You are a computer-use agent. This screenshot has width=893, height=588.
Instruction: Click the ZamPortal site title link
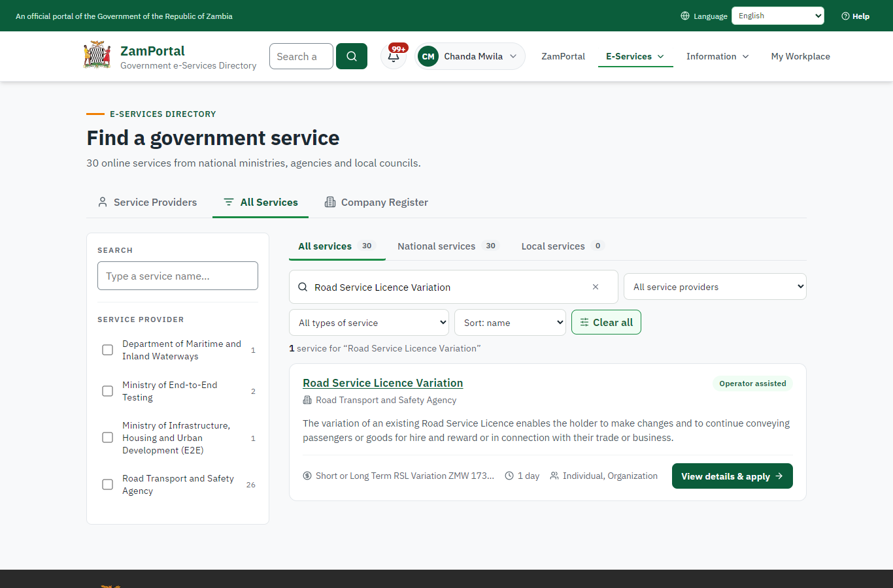(x=152, y=51)
